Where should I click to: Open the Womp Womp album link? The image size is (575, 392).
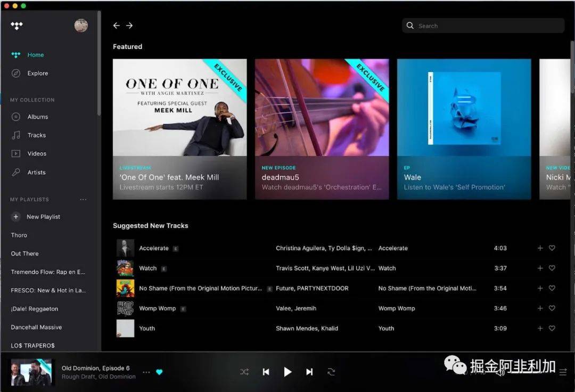coord(397,308)
